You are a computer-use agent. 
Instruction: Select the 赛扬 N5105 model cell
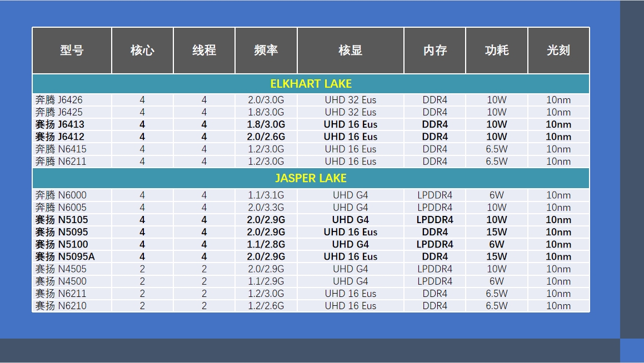click(72, 219)
